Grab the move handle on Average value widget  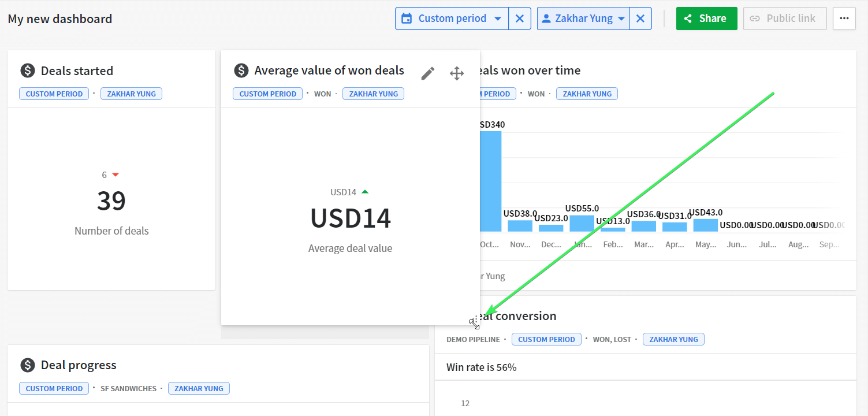[x=457, y=73]
